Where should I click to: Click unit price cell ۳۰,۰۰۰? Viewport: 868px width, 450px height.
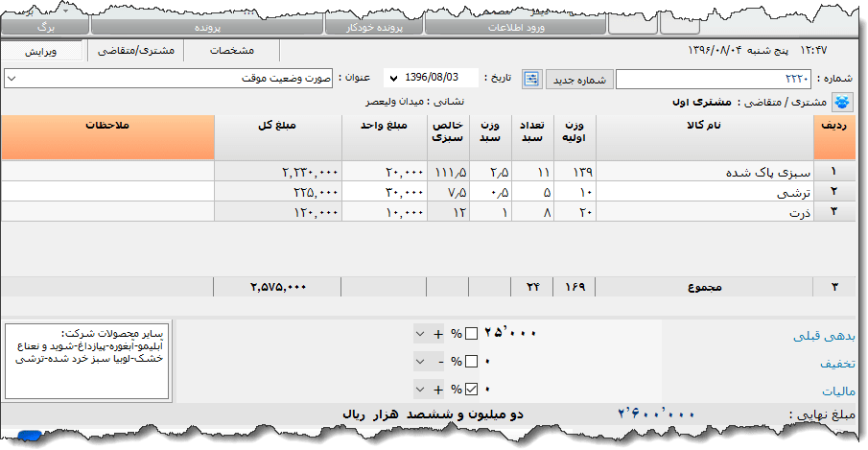tap(385, 192)
